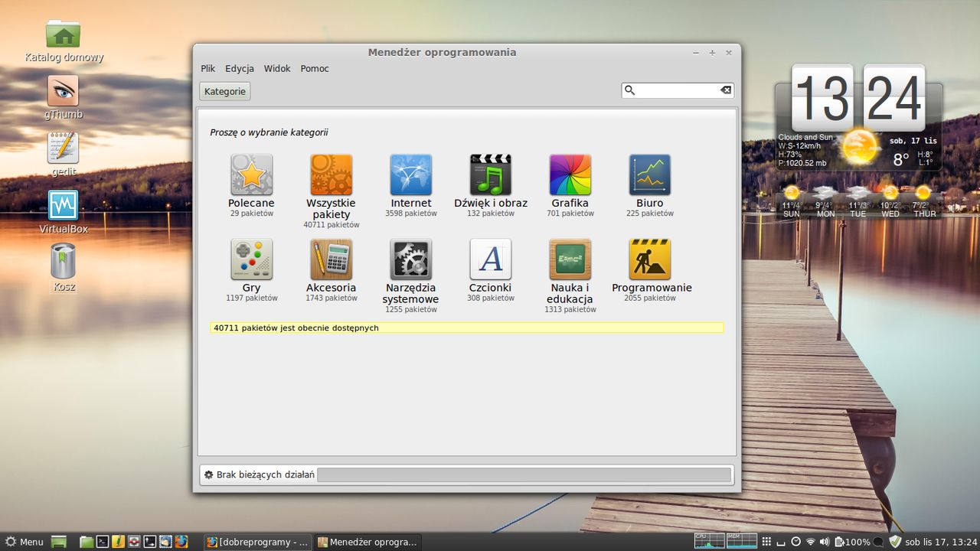Launch Firefox from the taskbar launcher
The image size is (980, 551).
[181, 542]
